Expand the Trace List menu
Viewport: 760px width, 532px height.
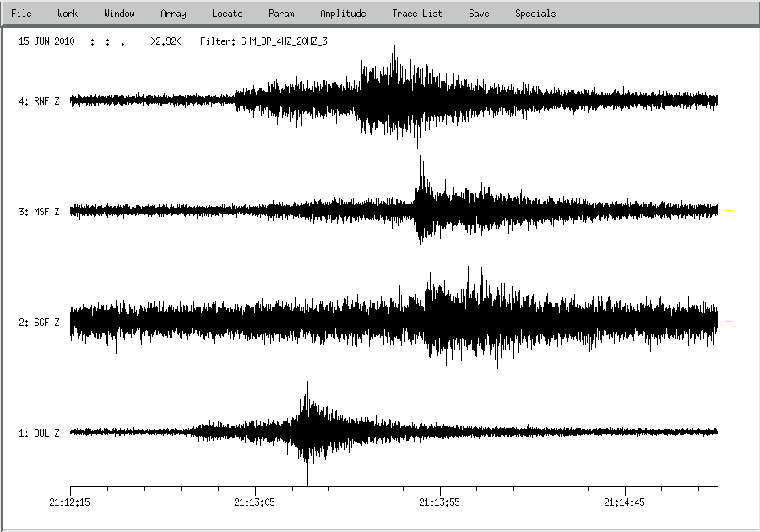click(x=417, y=14)
